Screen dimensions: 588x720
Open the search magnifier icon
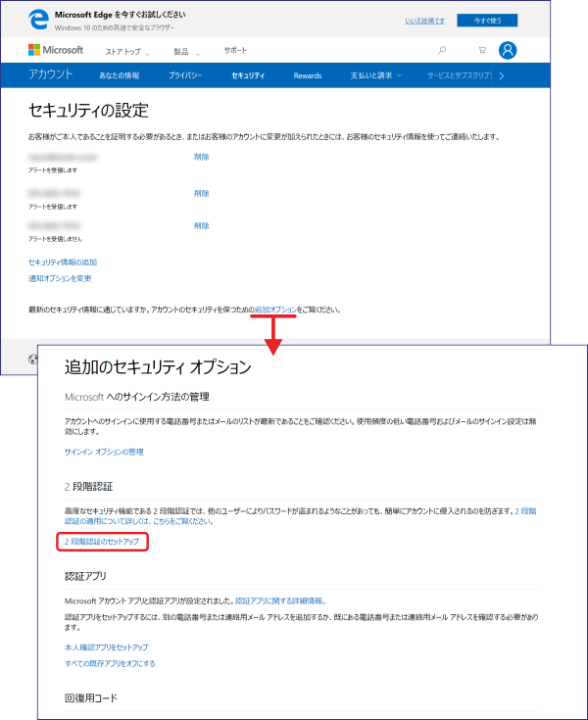coord(441,50)
